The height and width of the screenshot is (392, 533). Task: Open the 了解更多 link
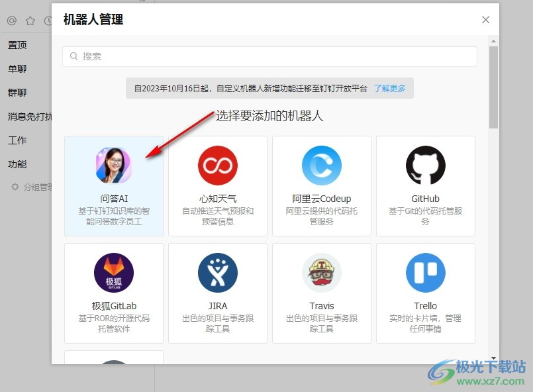[390, 88]
